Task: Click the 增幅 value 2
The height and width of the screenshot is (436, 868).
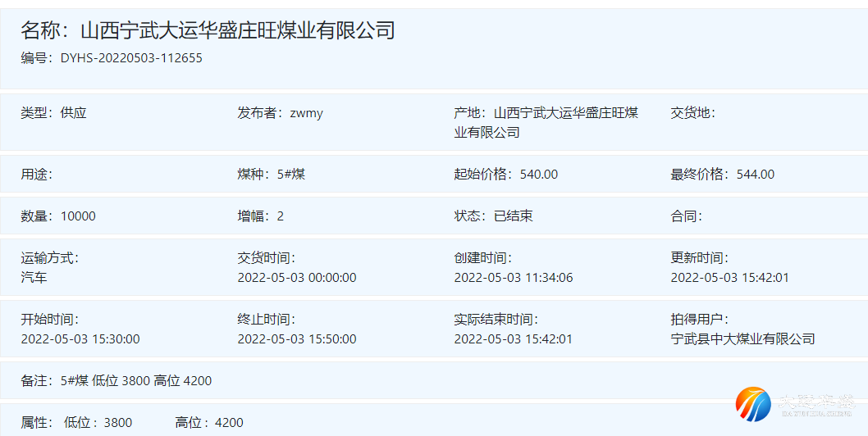Action: click(281, 216)
